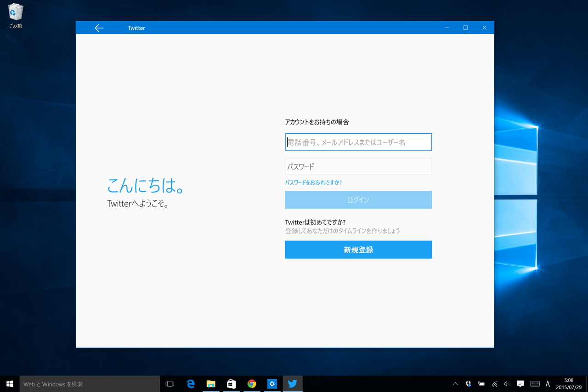Open Task View from the taskbar
The image size is (588, 392).
click(x=170, y=384)
